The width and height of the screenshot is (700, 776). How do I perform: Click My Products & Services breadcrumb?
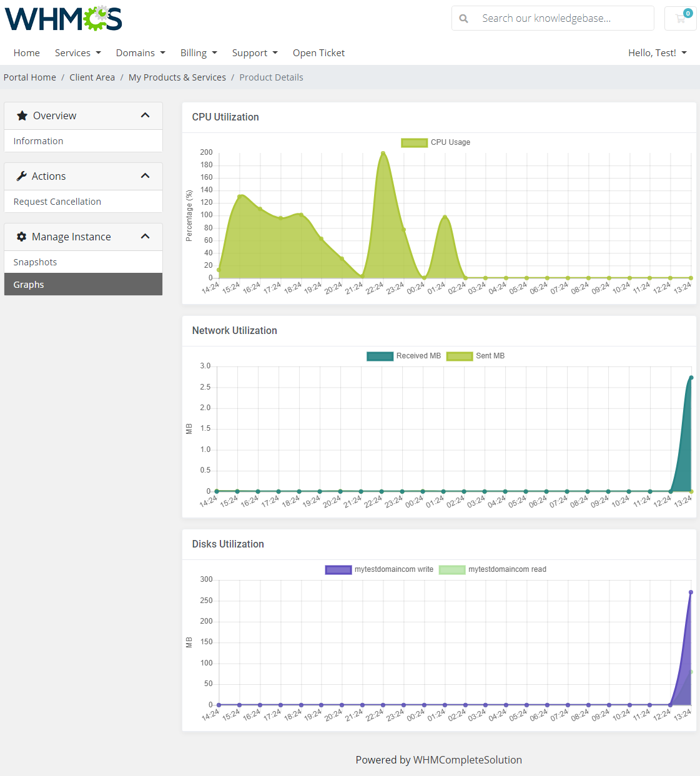(177, 77)
